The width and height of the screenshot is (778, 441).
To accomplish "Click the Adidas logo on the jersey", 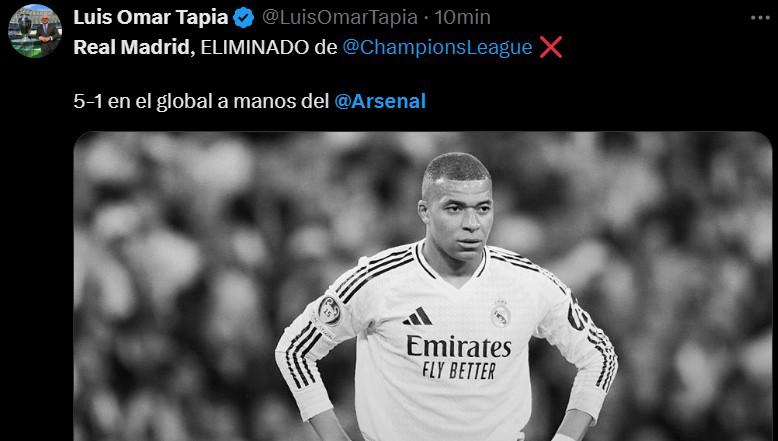I will pyautogui.click(x=418, y=316).
